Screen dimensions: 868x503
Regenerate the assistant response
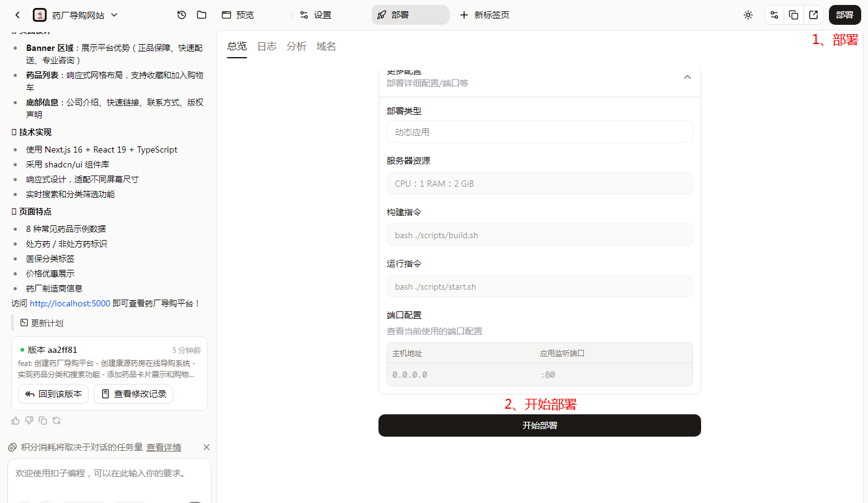(x=56, y=421)
